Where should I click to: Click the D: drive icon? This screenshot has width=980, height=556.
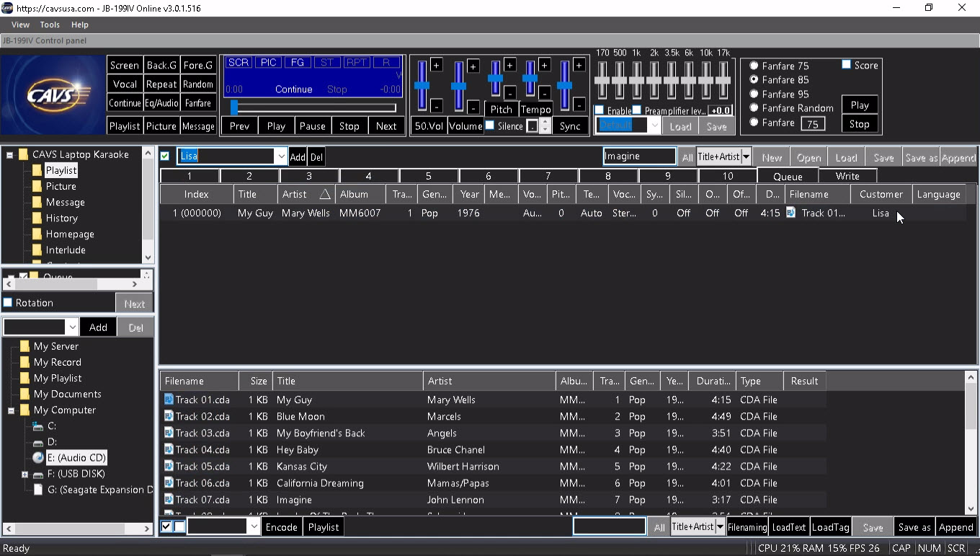[38, 441]
